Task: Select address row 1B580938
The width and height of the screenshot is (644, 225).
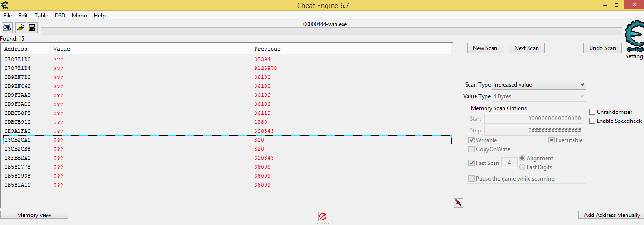Action: coord(227,176)
